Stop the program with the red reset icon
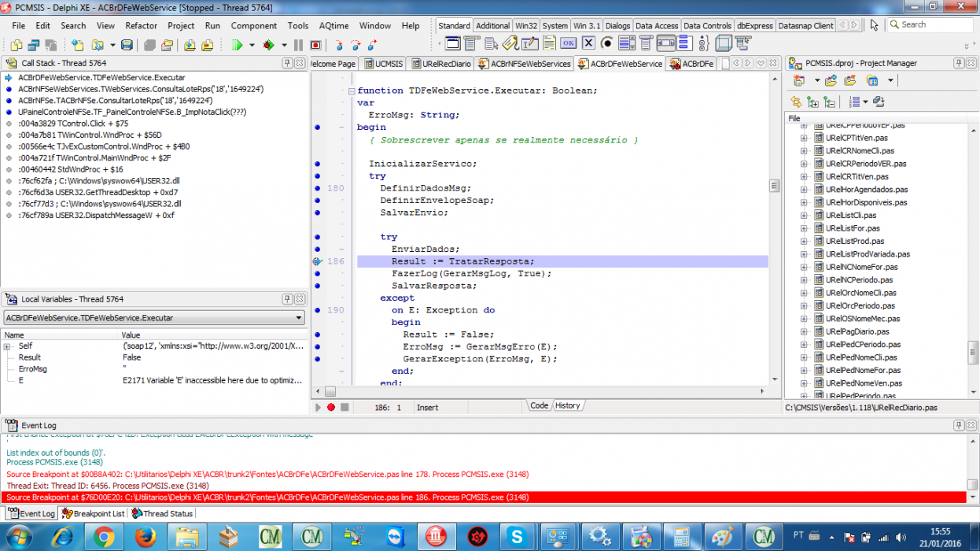Viewport: 980px width, 551px height. coord(315,45)
